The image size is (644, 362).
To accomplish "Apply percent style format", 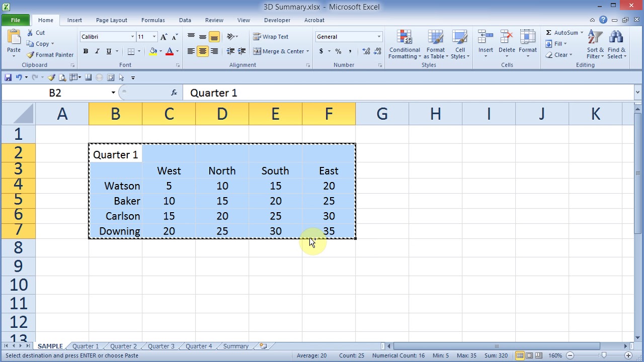I will click(338, 51).
